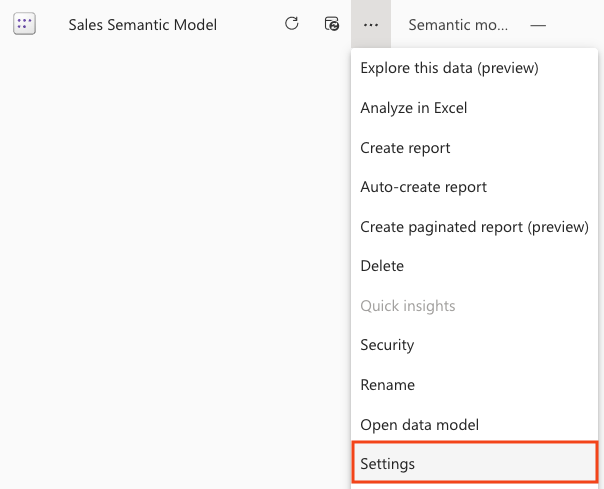
Task: Select Explore this data (preview)
Action: [474, 68]
